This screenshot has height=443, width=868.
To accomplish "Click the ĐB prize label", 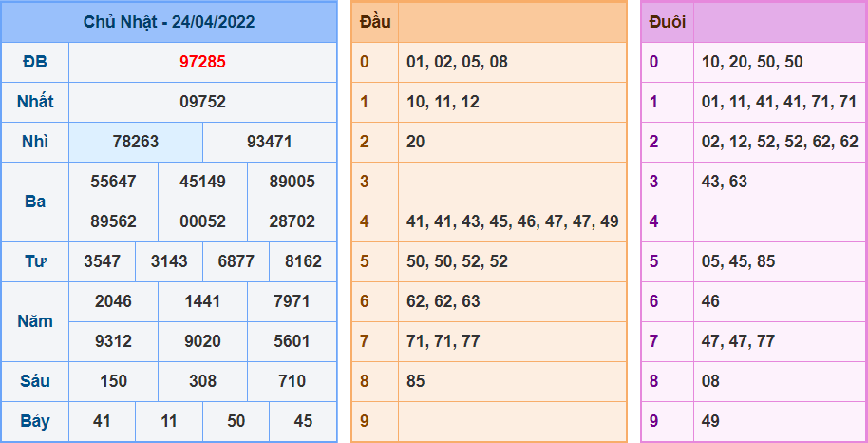I will (x=35, y=62).
